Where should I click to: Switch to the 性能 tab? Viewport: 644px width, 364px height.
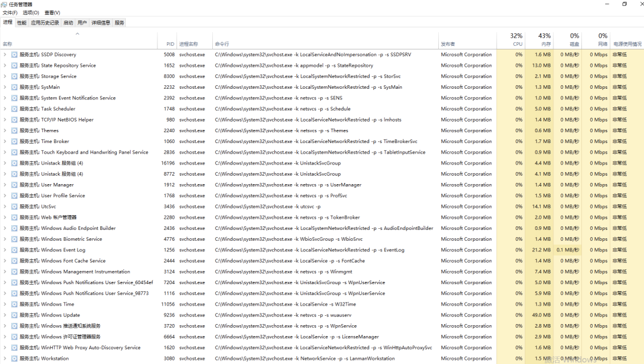[x=21, y=23]
